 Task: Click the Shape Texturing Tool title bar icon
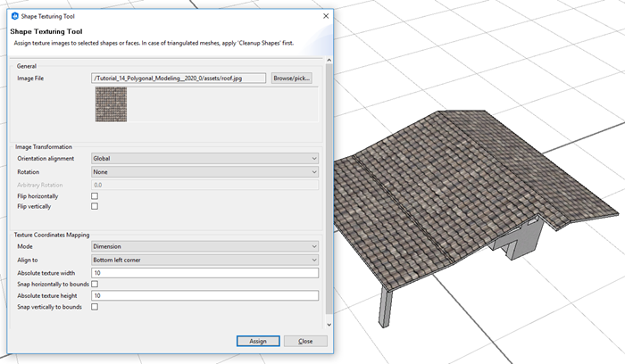13,13
